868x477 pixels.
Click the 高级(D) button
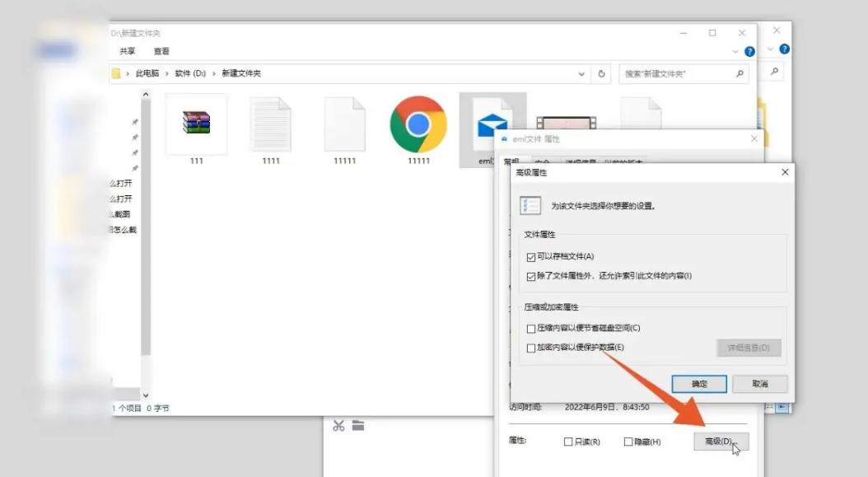tap(721, 441)
